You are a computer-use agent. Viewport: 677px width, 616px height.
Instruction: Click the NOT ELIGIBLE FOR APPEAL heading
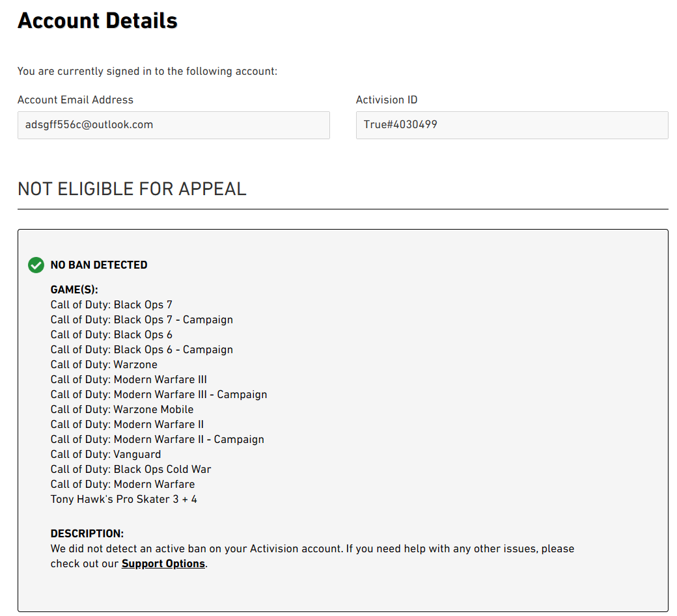(x=132, y=189)
